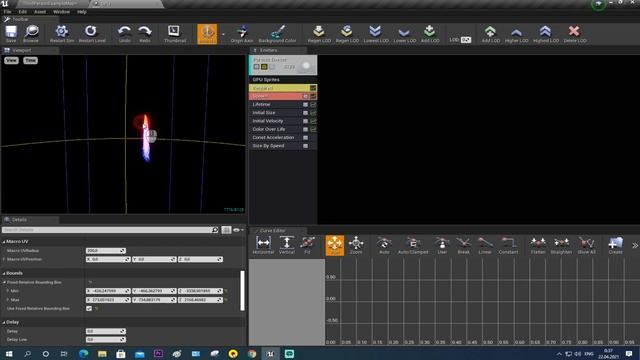The width and height of the screenshot is (640, 360).
Task: Click Horizontal fit in Curve Editor
Action: (263, 245)
